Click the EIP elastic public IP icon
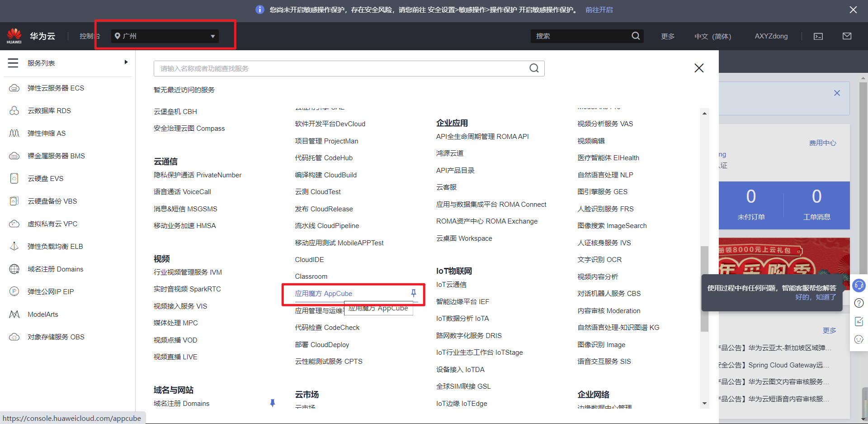Screen dimensions: 868x424 (x=14, y=291)
